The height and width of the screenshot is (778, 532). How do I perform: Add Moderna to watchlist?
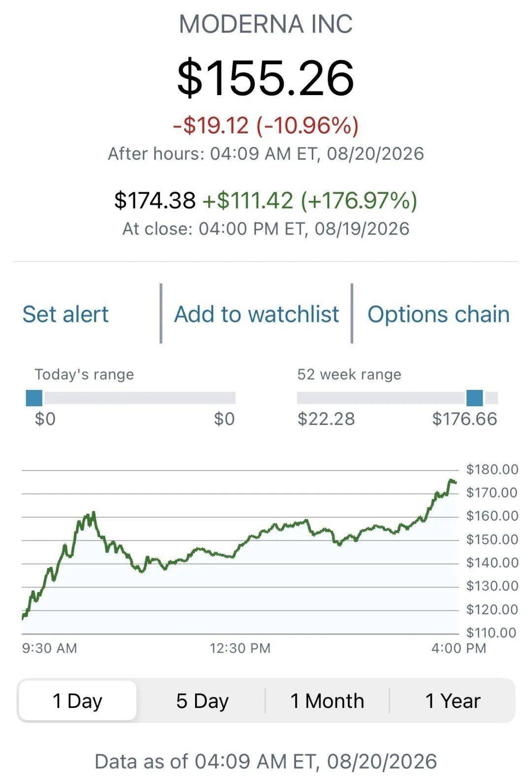(257, 314)
